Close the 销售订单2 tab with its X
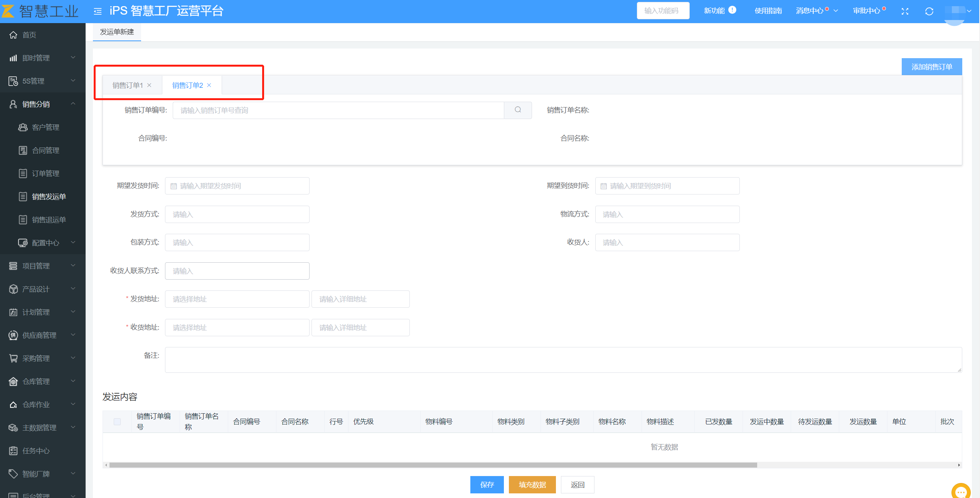This screenshot has width=980, height=498. (x=209, y=85)
